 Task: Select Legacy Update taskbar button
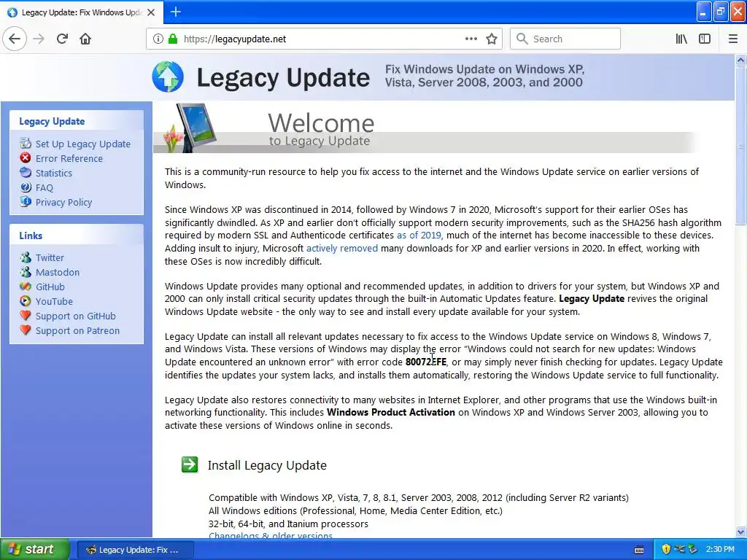[135, 550]
